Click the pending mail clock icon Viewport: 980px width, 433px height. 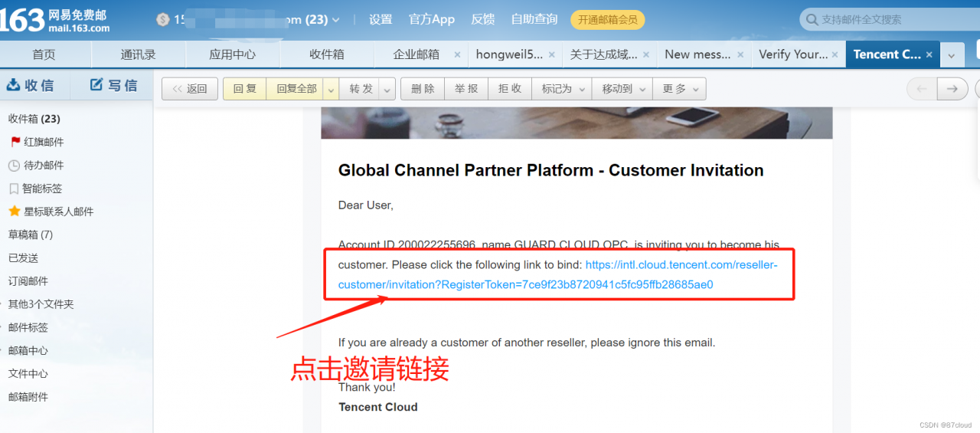14,166
